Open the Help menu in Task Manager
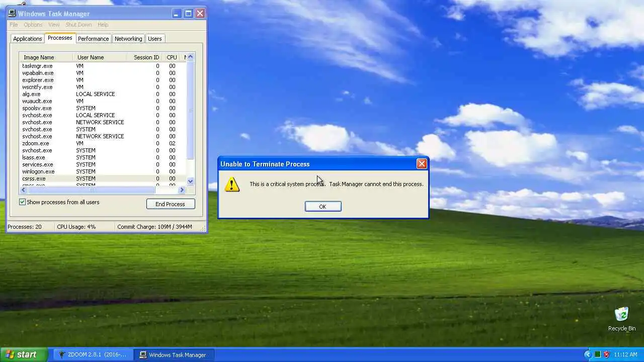The height and width of the screenshot is (362, 644). [x=103, y=25]
